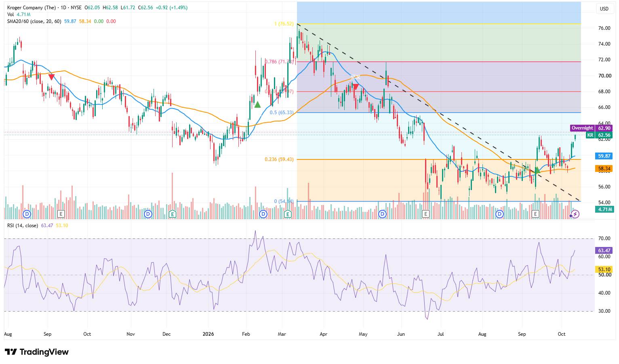Click the dividend marker in August 2025
Screen dimensions: 619x364
coord(27,214)
